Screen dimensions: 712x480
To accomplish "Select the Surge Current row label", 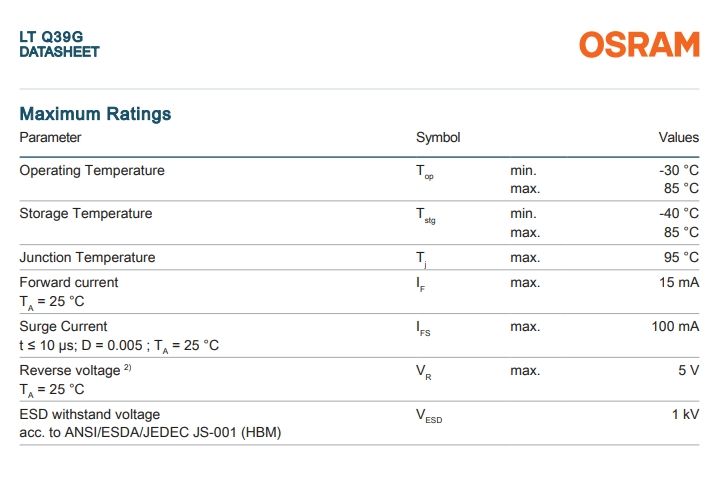I will coord(63,326).
